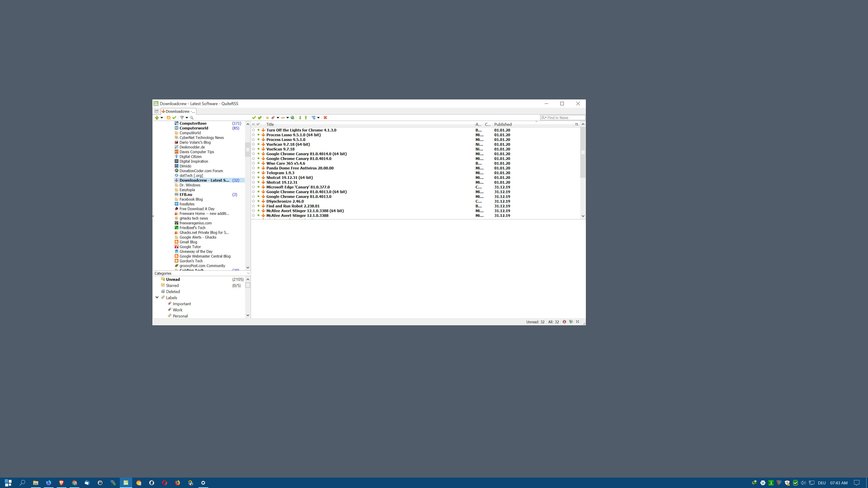The image size is (868, 488).
Task: Toggle star for Turn Off the Lights news
Action: coord(253,130)
